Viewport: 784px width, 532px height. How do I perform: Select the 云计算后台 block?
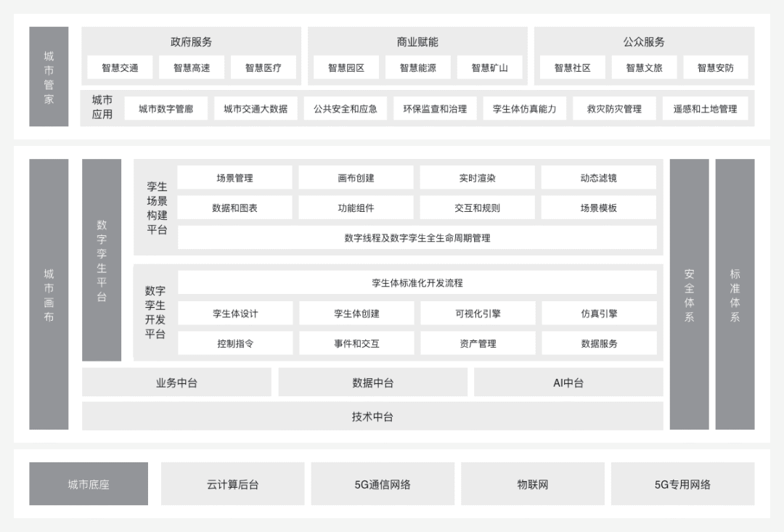coord(232,483)
